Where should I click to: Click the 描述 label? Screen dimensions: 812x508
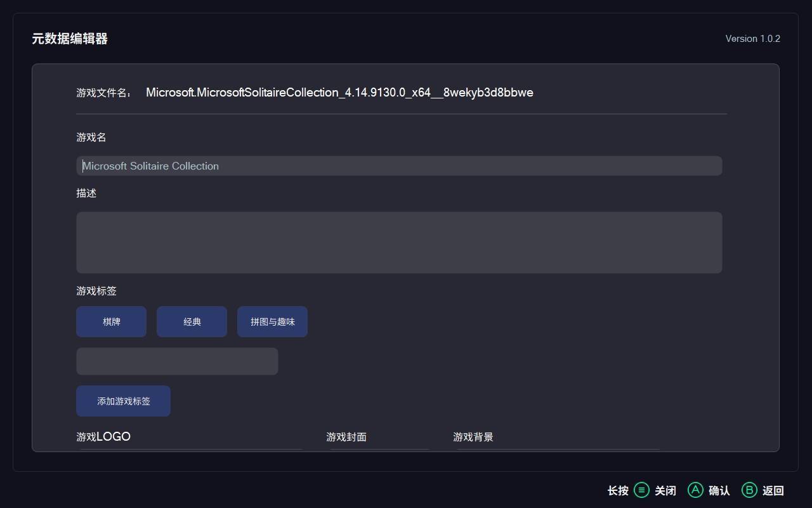[x=86, y=193]
